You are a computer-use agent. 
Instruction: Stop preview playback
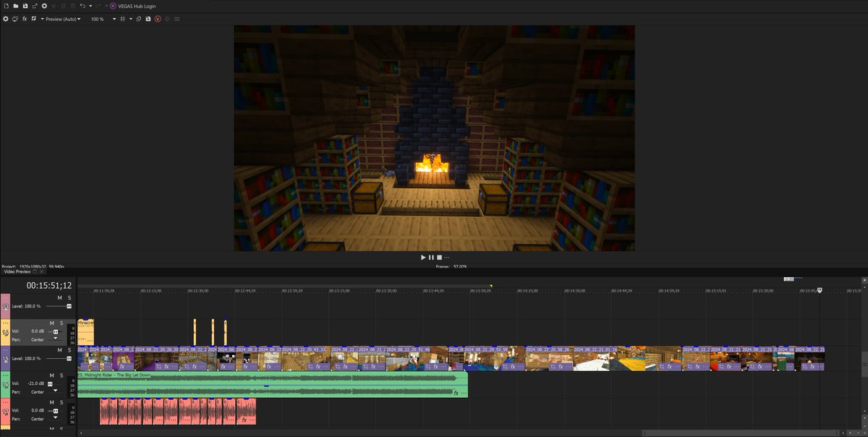pyautogui.click(x=439, y=257)
